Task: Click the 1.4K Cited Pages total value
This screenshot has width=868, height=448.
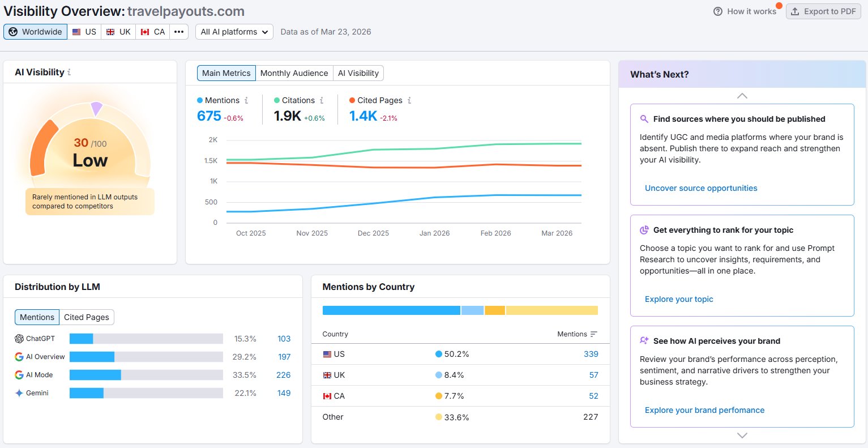Action: point(363,116)
